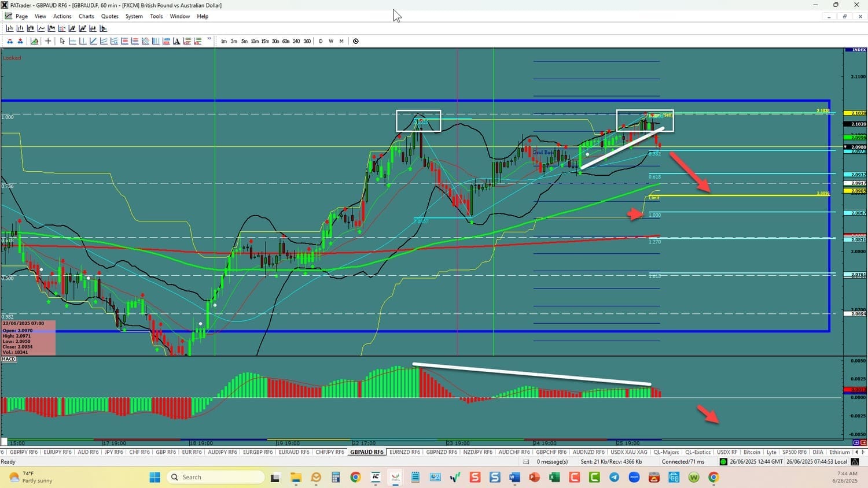Switch chart to 1m timeframe
The width and height of the screenshot is (868, 488).
[x=224, y=41]
